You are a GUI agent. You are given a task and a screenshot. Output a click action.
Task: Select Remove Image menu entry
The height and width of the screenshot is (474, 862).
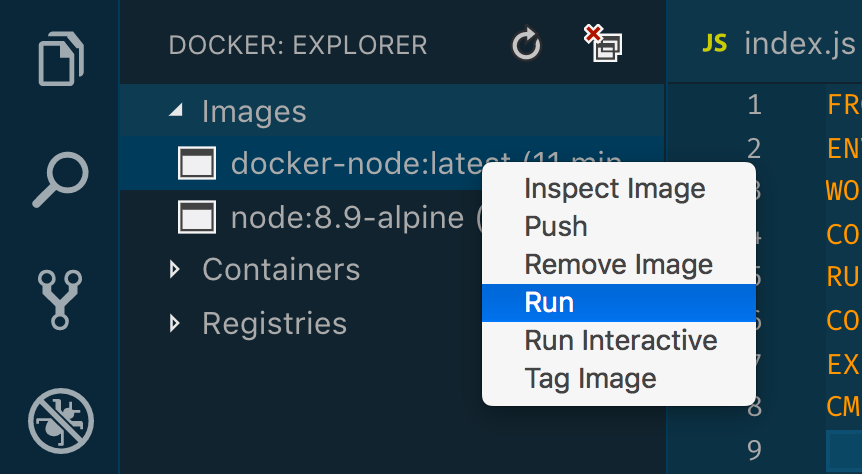pos(619,265)
